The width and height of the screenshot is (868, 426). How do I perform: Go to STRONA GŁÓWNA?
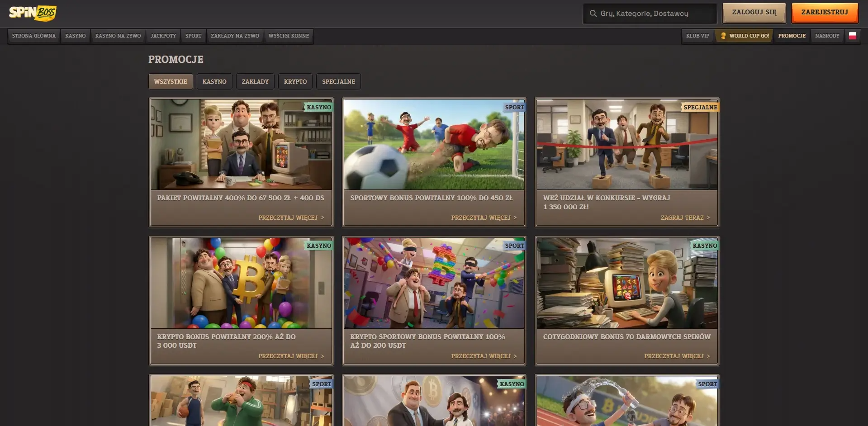point(34,36)
